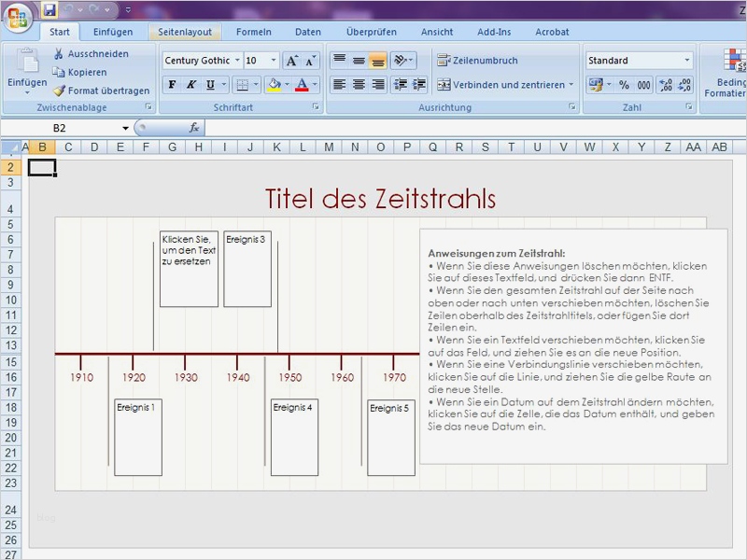Apply bold formatting with the F icon
The image size is (747, 560).
pyautogui.click(x=173, y=85)
